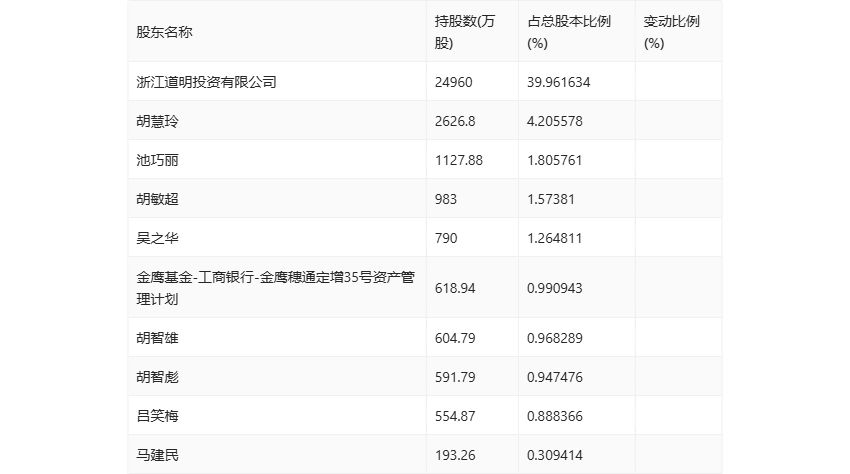The height and width of the screenshot is (474, 850).
Task: Click the ratio value 0.309414
Action: [x=555, y=455]
